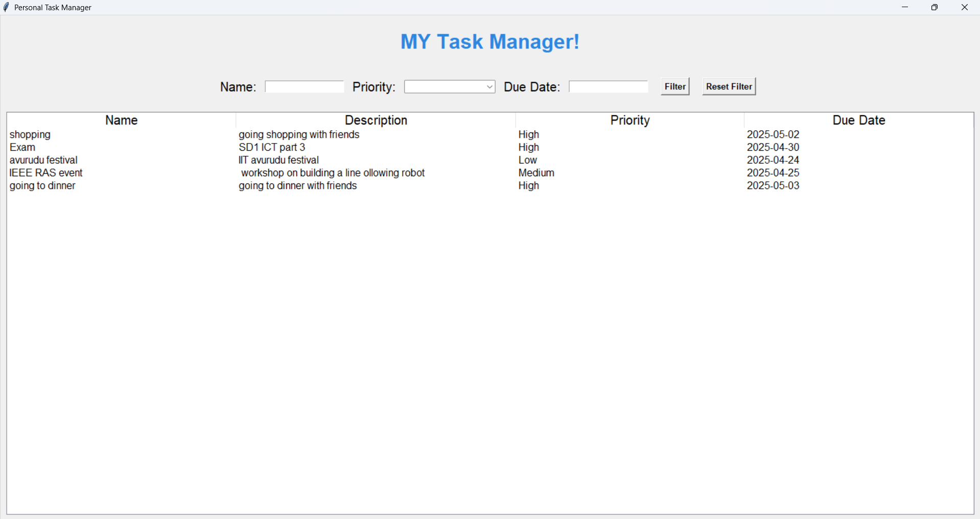Sort by the Name column header
Viewport: 980px width, 519px height.
tap(121, 120)
